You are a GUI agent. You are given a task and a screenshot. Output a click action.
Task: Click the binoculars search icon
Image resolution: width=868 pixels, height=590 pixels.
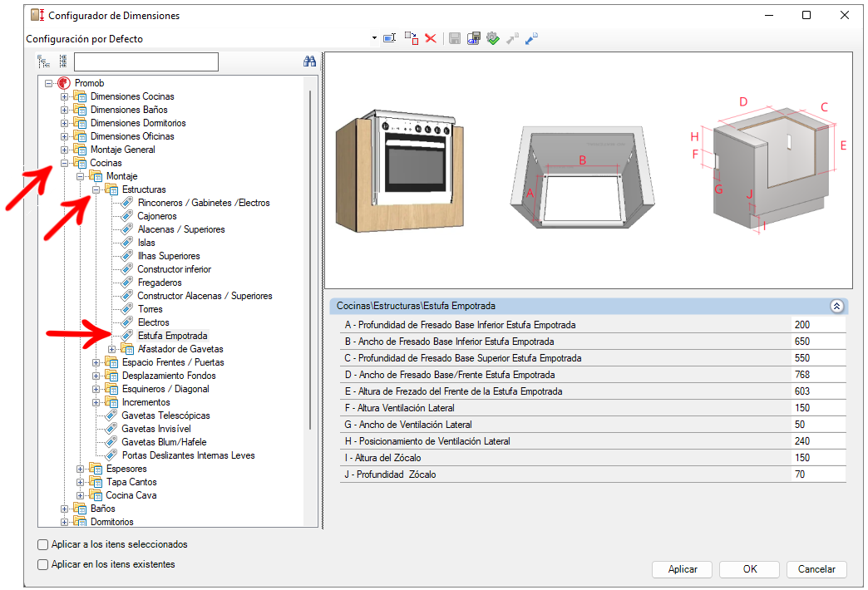[x=309, y=61]
